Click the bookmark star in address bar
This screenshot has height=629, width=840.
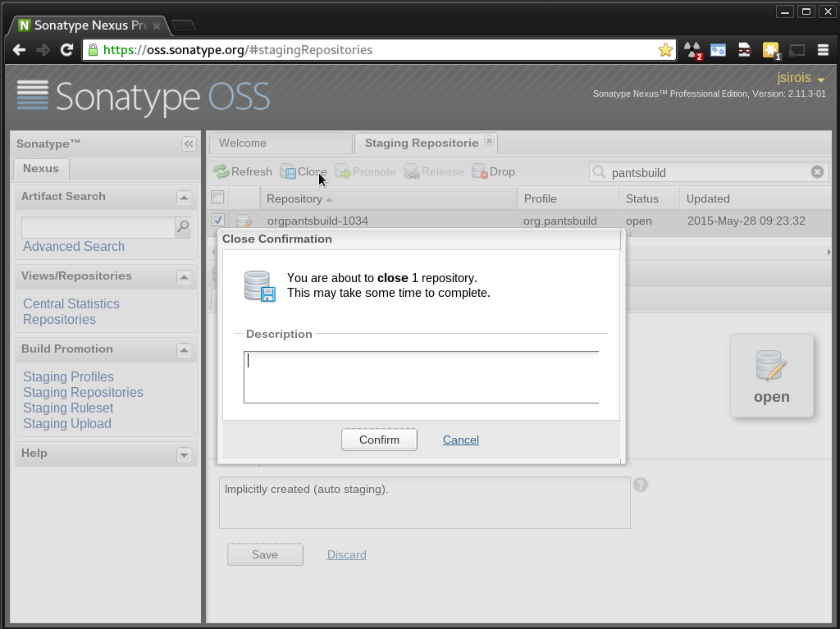[x=665, y=50]
